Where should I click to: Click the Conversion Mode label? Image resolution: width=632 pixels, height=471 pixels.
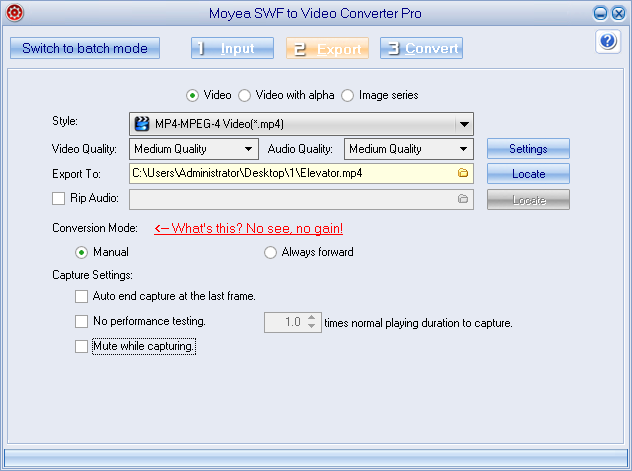click(x=95, y=228)
